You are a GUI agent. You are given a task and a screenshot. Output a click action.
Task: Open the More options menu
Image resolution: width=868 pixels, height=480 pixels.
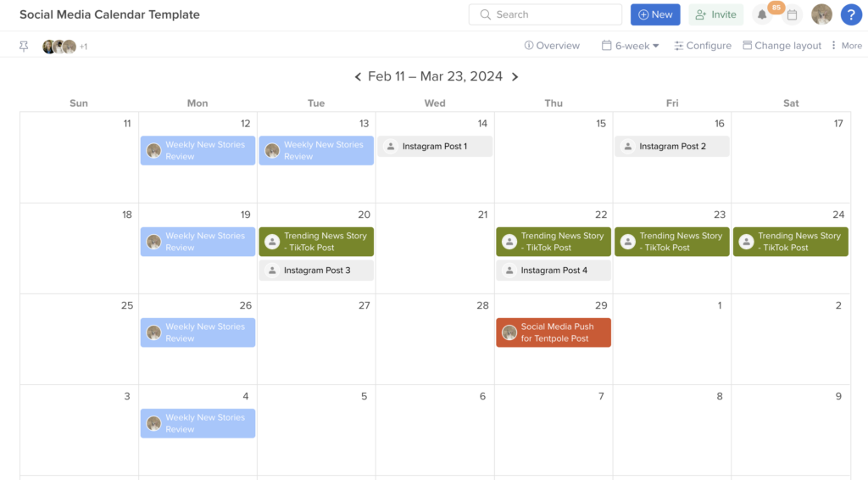(847, 46)
